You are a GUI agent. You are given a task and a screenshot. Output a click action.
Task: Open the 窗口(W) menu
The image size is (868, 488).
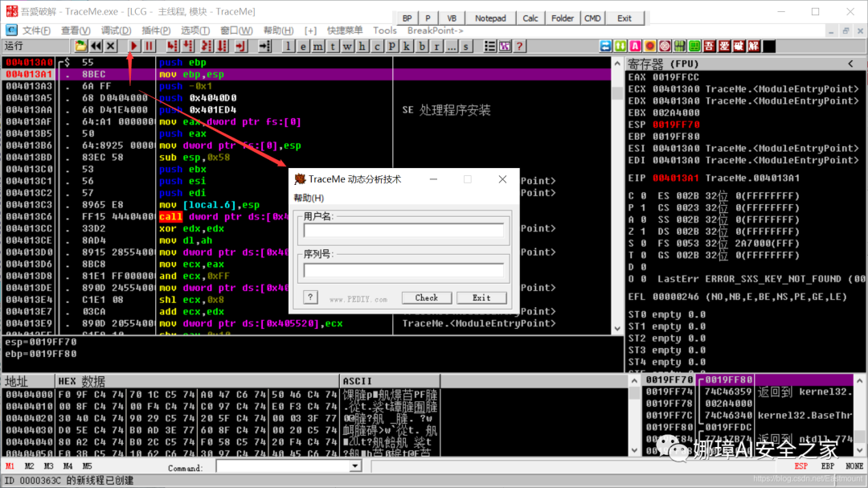click(x=236, y=31)
